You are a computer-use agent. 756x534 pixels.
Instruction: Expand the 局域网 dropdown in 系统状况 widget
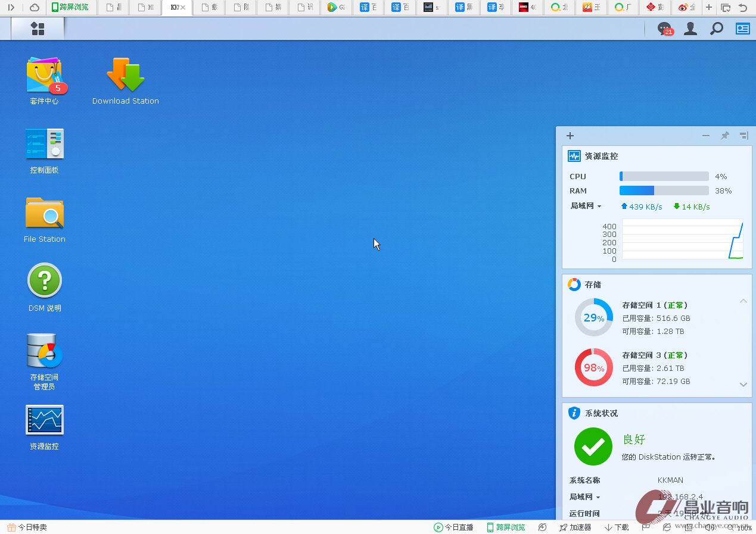tap(585, 496)
